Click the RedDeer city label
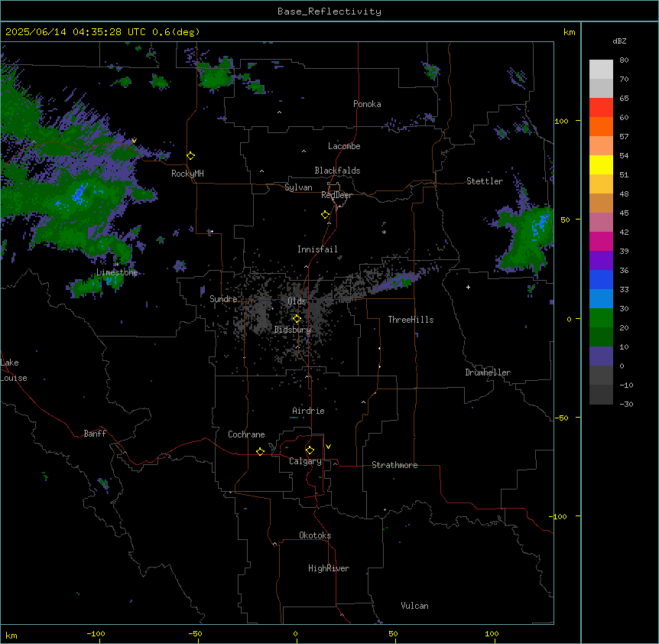This screenshot has height=644, width=659. [x=336, y=195]
